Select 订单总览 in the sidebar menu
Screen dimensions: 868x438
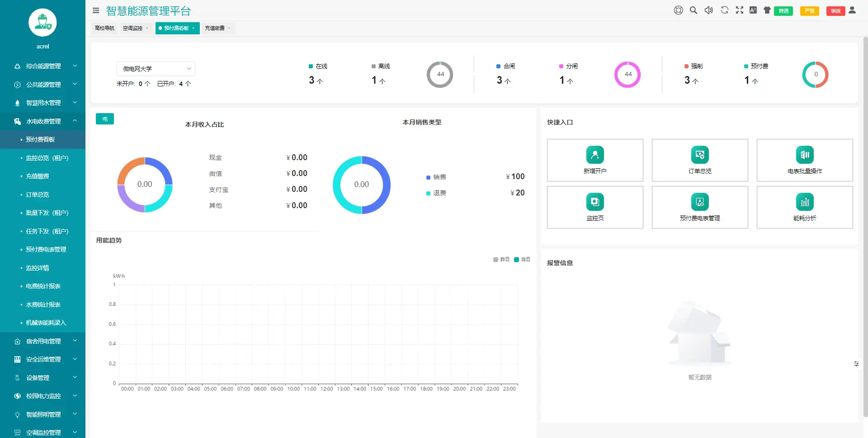[38, 195]
